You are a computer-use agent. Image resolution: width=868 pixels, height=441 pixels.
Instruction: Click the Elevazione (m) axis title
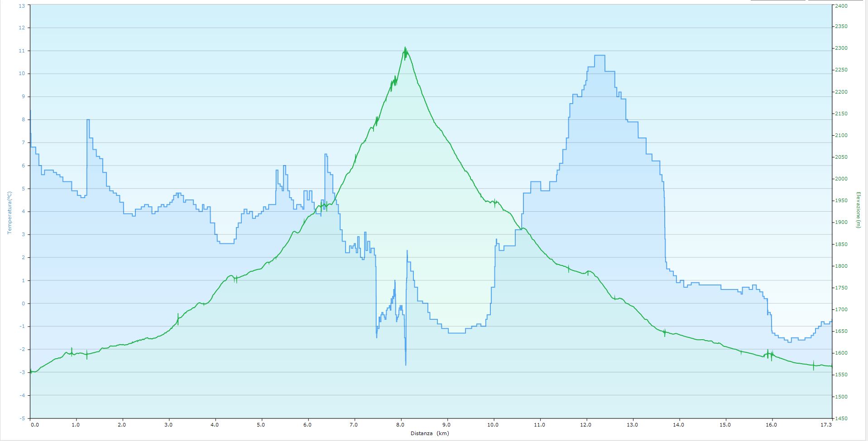[858, 209]
